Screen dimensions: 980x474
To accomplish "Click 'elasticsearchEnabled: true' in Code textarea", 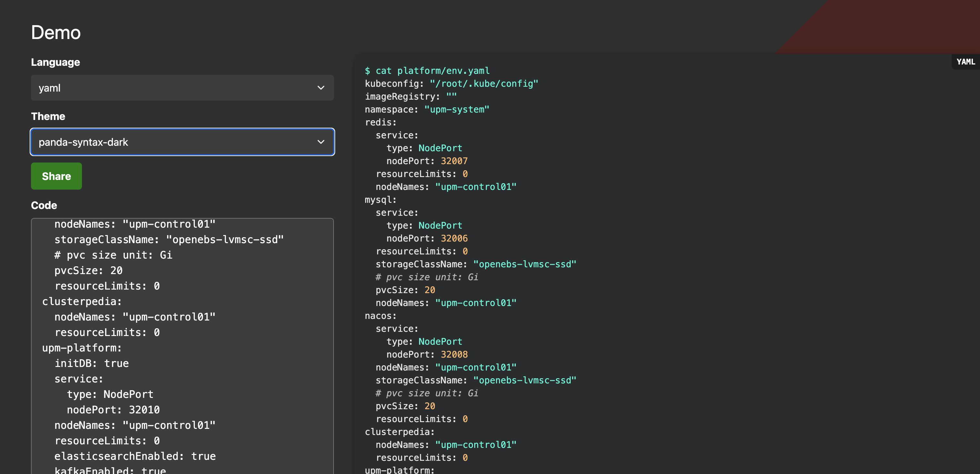I will click(x=135, y=456).
